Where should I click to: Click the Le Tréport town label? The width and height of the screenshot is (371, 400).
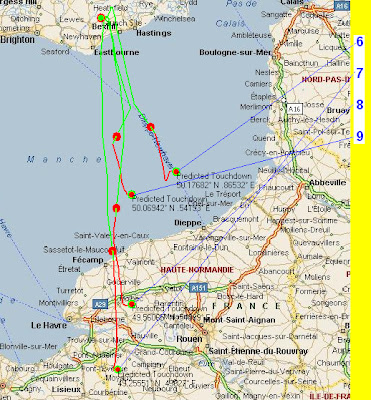pyautogui.click(x=223, y=194)
